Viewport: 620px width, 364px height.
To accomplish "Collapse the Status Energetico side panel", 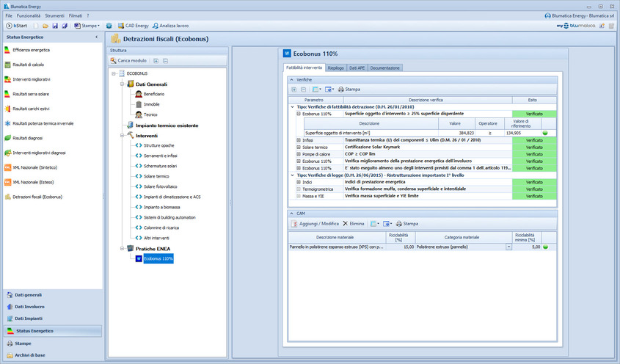I will (96, 37).
